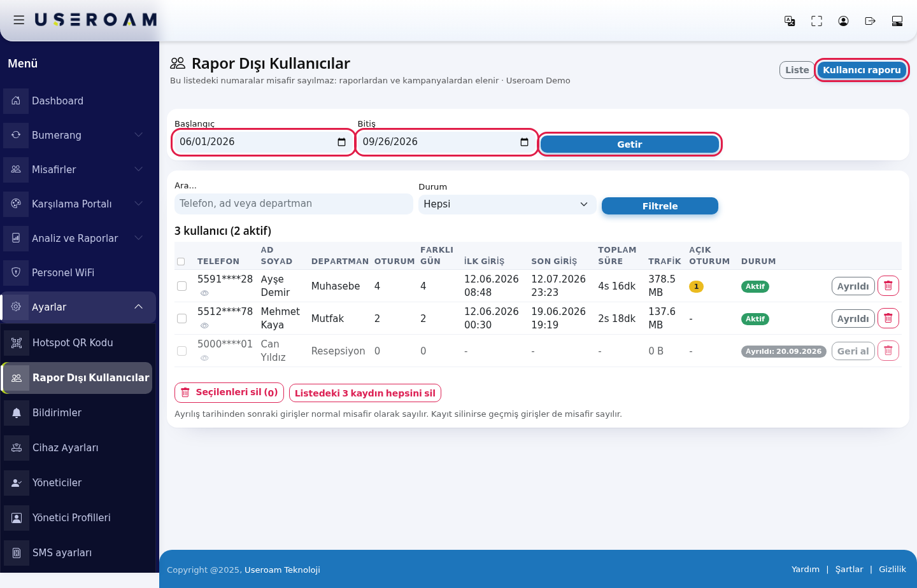The width and height of the screenshot is (917, 588).
Task: Focus the Telefon, ad veya departman search field
Action: point(294,204)
